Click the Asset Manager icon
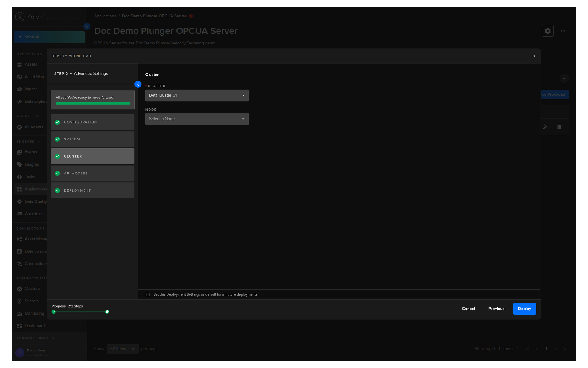The height and width of the screenshot is (368, 588). (x=20, y=239)
